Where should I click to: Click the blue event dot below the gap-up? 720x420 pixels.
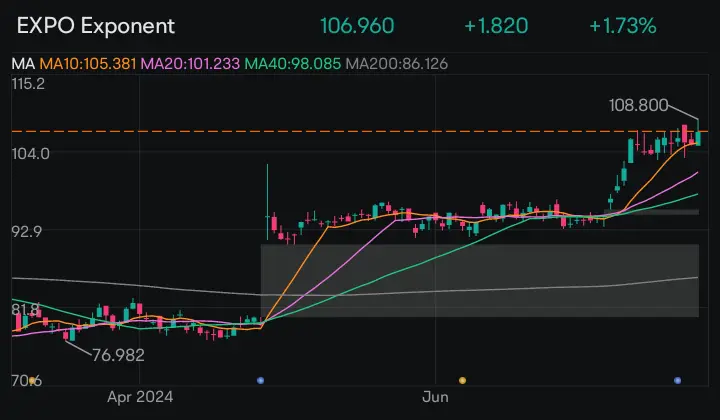coord(260,380)
